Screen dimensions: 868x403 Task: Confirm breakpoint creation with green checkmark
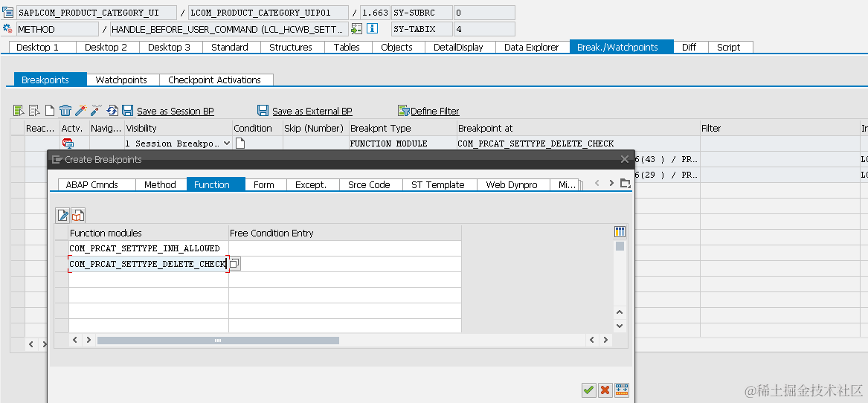pyautogui.click(x=588, y=390)
